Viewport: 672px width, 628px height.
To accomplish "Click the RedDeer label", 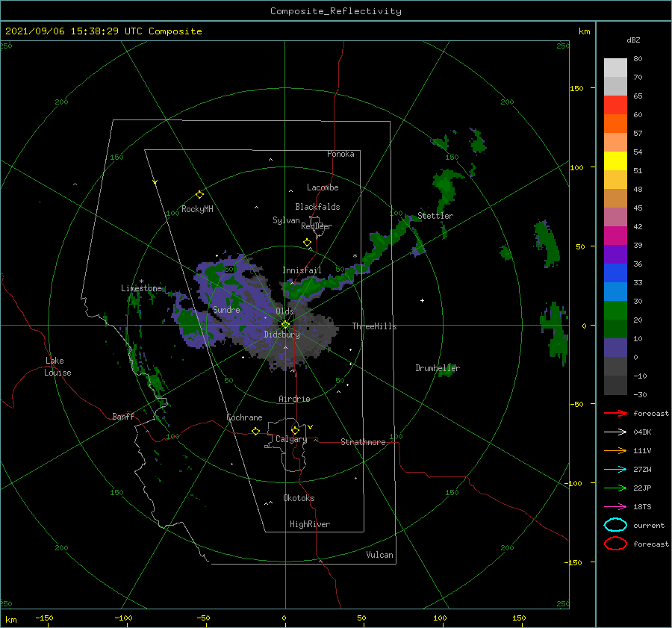I will click(317, 226).
